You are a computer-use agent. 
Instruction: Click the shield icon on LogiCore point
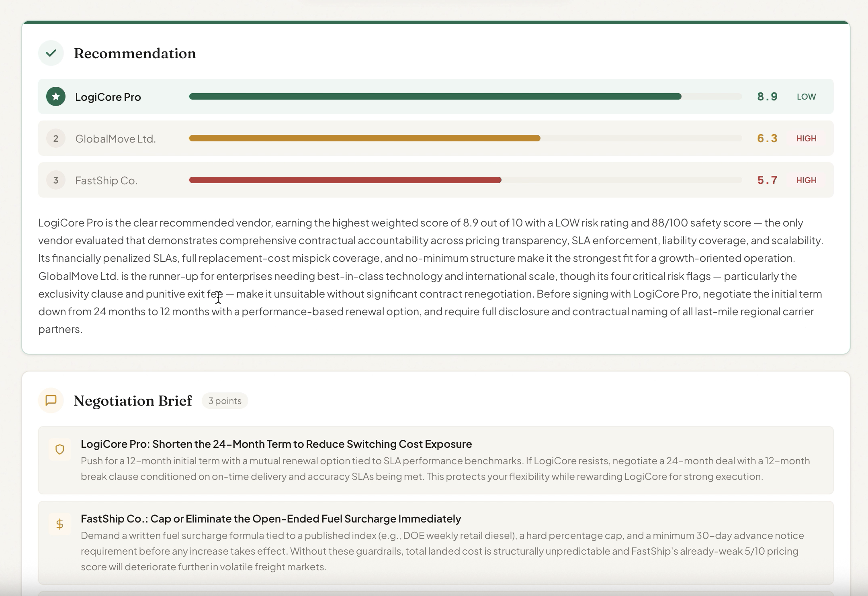click(60, 449)
